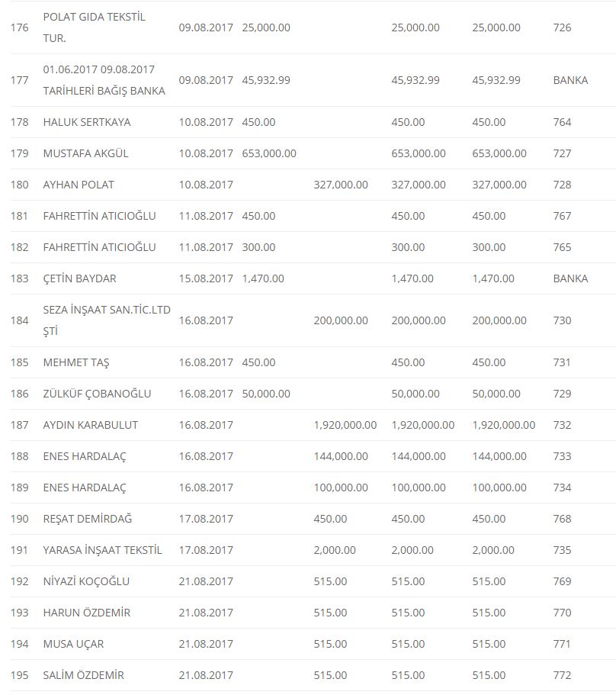
Task: Click the HARUN ÖZDEMİR name
Action: (87, 613)
